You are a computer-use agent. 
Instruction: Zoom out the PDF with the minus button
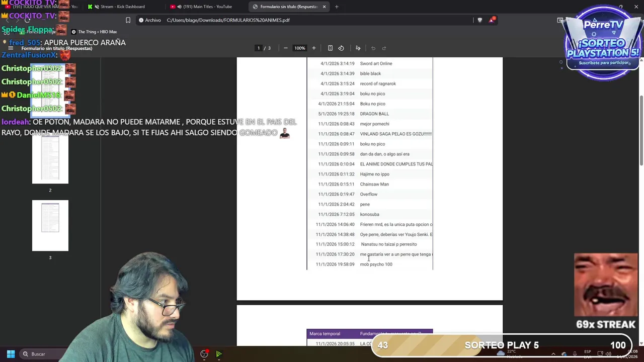click(286, 48)
